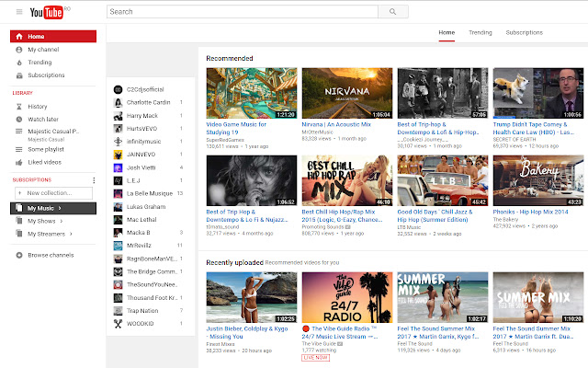Click the C2Cdjsofficial channel avatar
This screenshot has height=368, width=588.
tap(119, 89)
